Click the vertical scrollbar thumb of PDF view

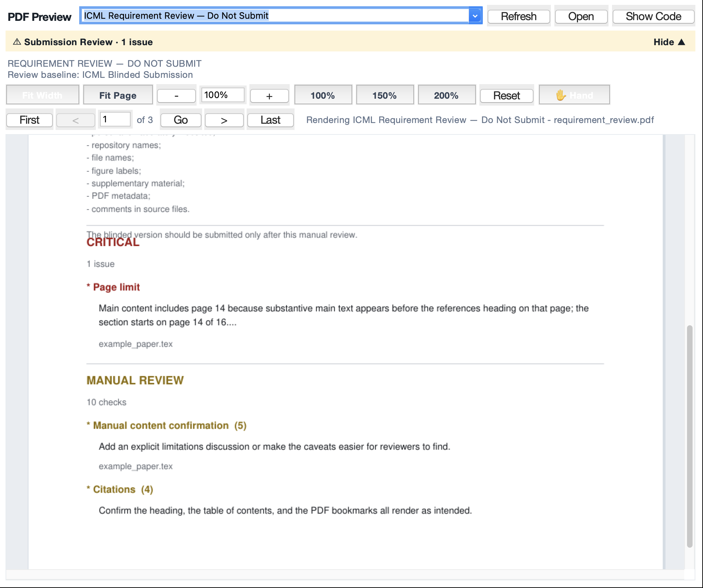(690, 436)
